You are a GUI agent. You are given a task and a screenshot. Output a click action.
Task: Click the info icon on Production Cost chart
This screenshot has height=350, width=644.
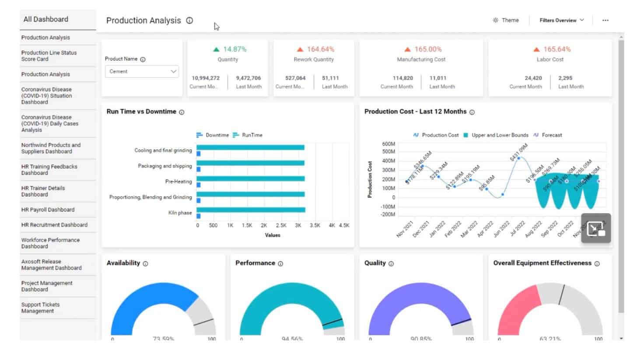click(472, 112)
